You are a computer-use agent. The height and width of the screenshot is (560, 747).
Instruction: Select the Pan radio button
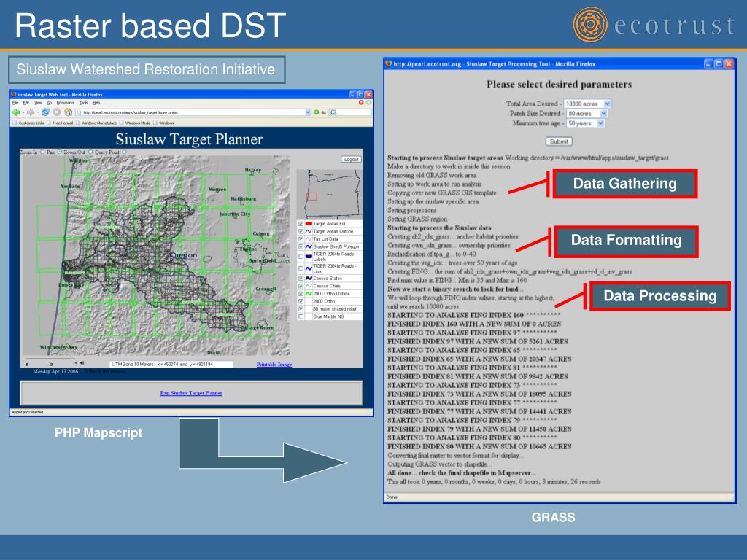click(60, 152)
